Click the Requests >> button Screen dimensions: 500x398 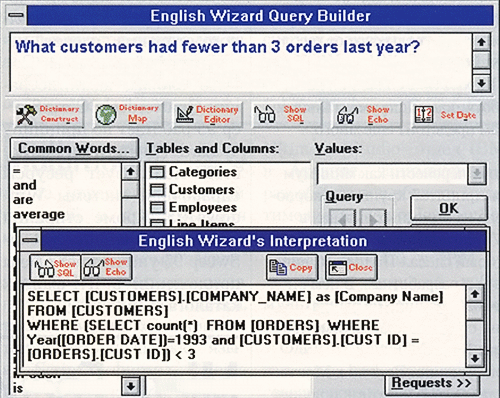tap(432, 383)
